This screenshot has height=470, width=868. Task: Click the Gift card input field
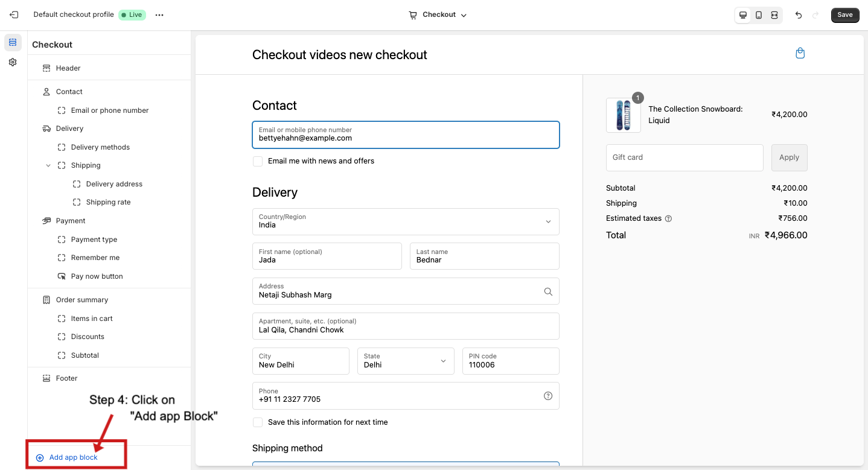coord(684,157)
